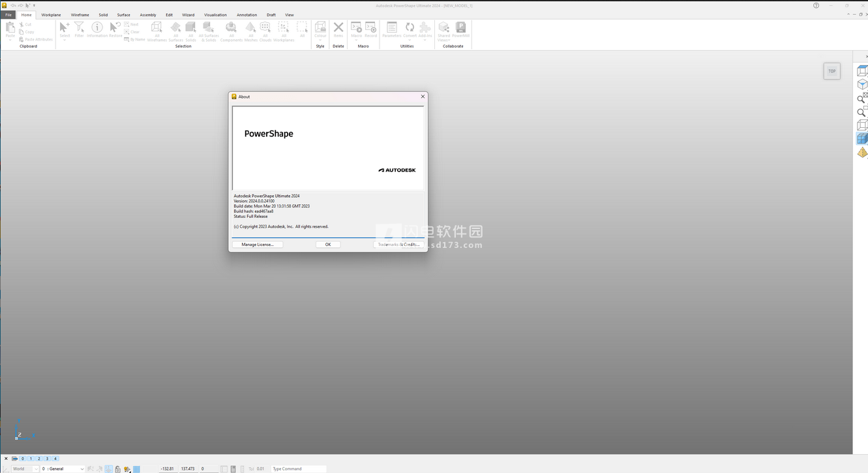868x473 pixels.
Task: Toggle the highlighted workplane icon in status bar
Action: (x=108, y=469)
